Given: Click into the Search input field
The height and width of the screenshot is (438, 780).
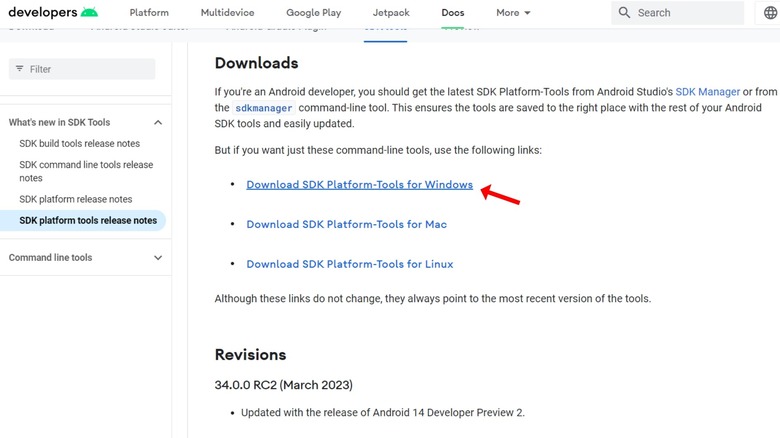Looking at the screenshot, I should point(685,13).
